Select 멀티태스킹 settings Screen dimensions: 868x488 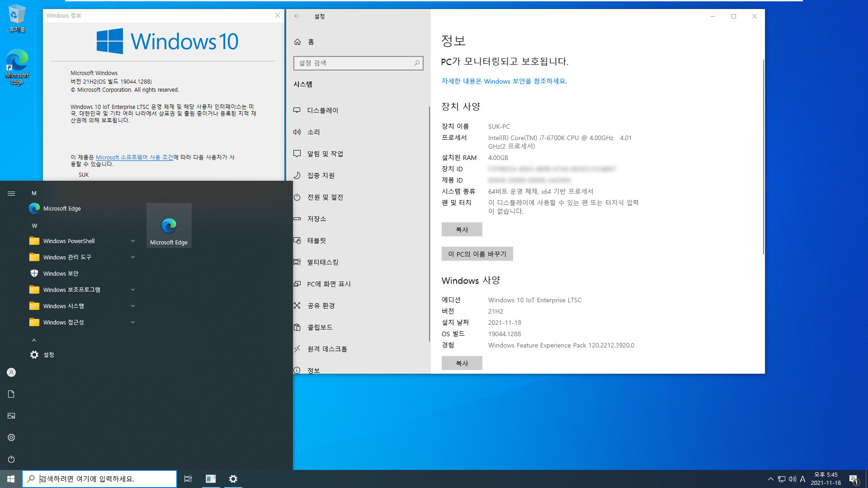click(x=322, y=262)
